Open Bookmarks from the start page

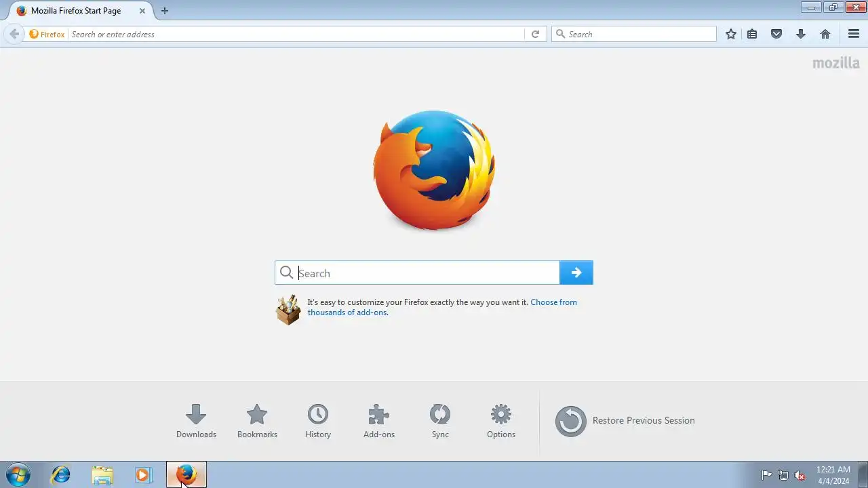click(x=257, y=421)
